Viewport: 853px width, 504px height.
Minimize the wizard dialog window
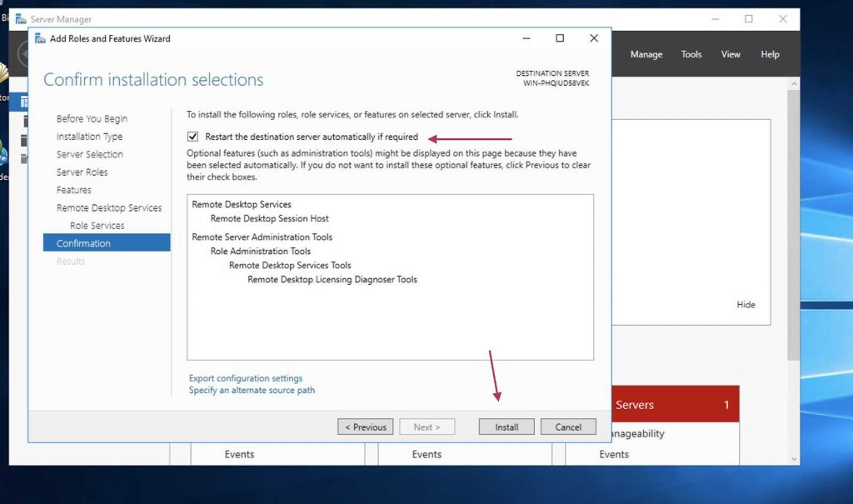(526, 38)
